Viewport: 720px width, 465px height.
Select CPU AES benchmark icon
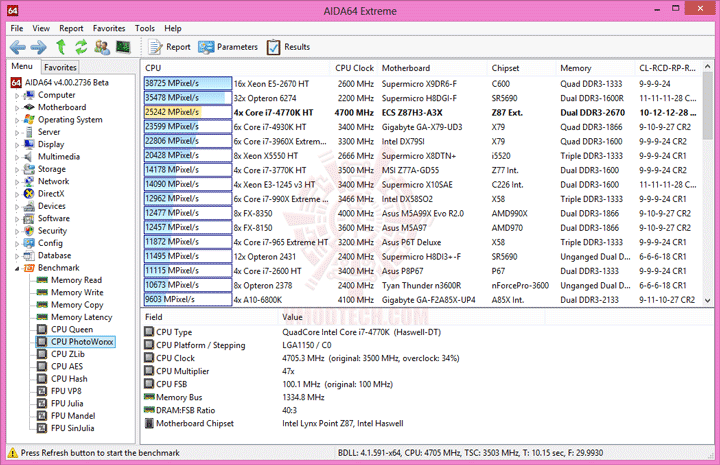click(x=42, y=366)
